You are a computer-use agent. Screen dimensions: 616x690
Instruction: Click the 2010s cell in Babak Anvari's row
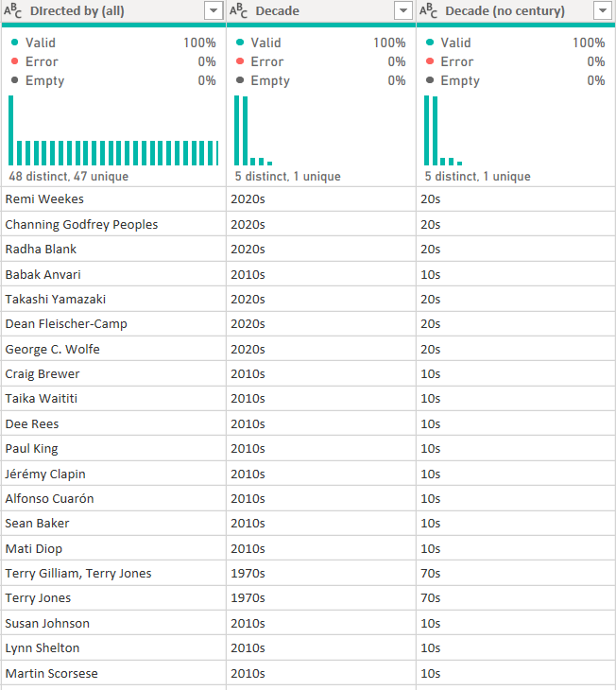coord(248,274)
